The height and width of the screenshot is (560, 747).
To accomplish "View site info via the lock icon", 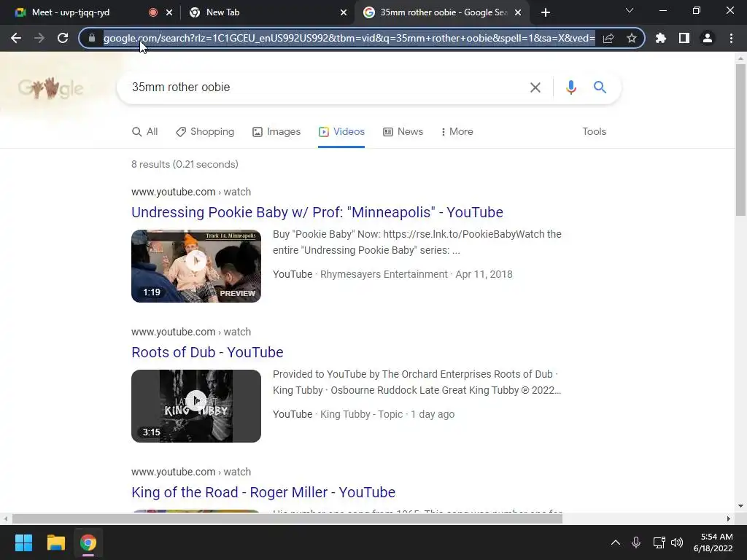I will (x=92, y=38).
